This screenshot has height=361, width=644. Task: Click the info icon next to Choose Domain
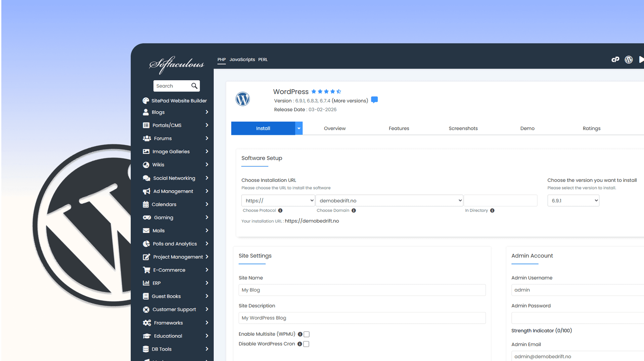354,210
